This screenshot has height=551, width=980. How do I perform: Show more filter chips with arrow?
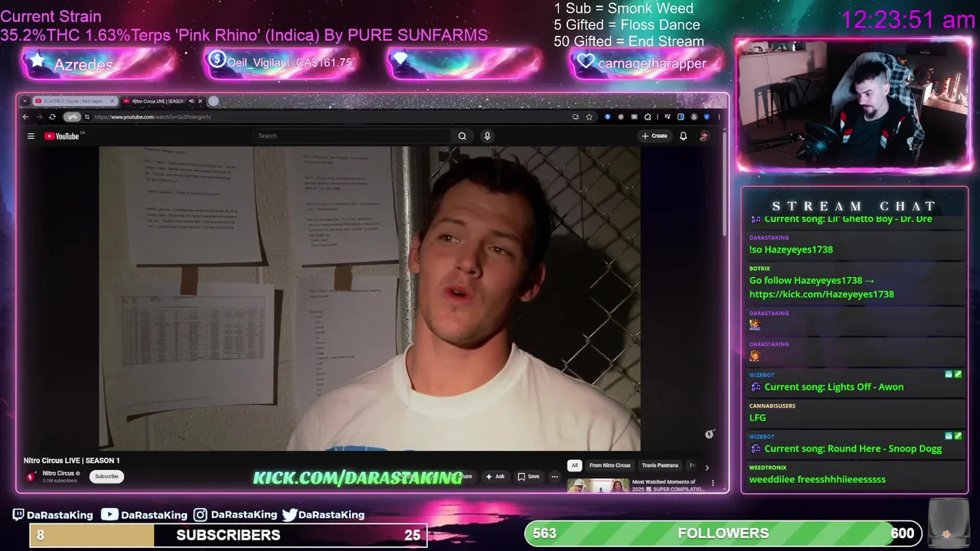click(x=707, y=468)
